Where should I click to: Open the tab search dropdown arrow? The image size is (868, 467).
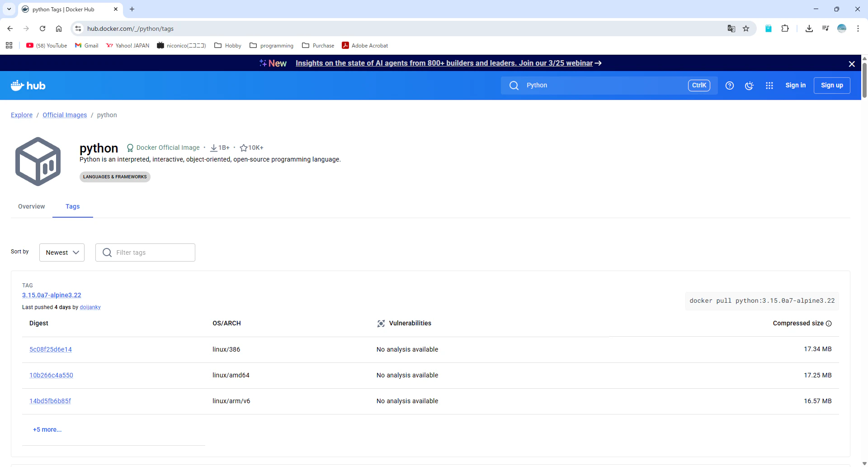pyautogui.click(x=9, y=9)
